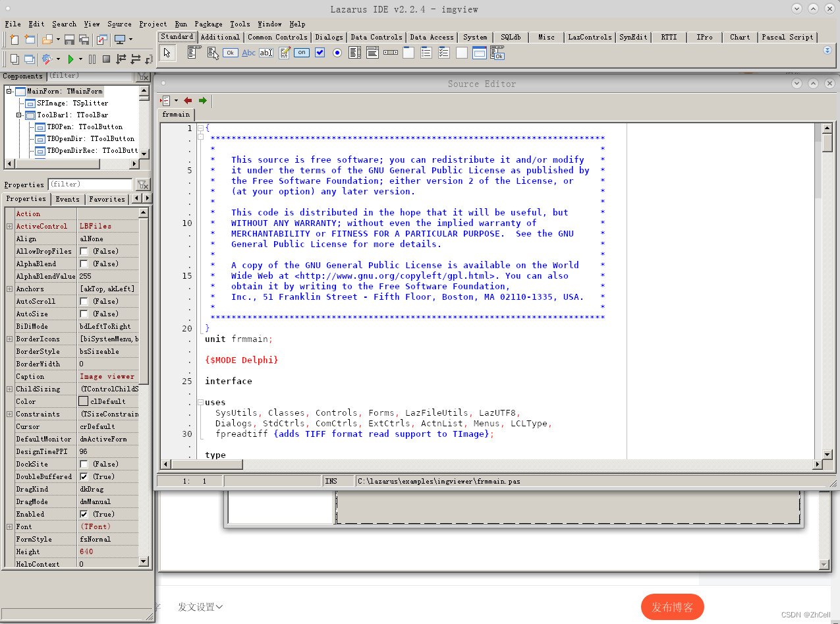Click the Step Over debugging icon
The width and height of the screenshot is (840, 624).
click(x=136, y=59)
